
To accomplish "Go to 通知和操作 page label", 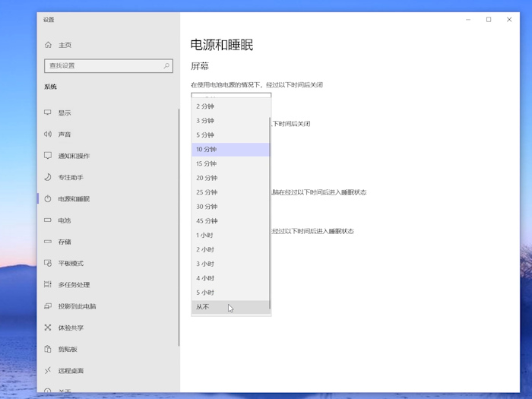I will pyautogui.click(x=74, y=156).
